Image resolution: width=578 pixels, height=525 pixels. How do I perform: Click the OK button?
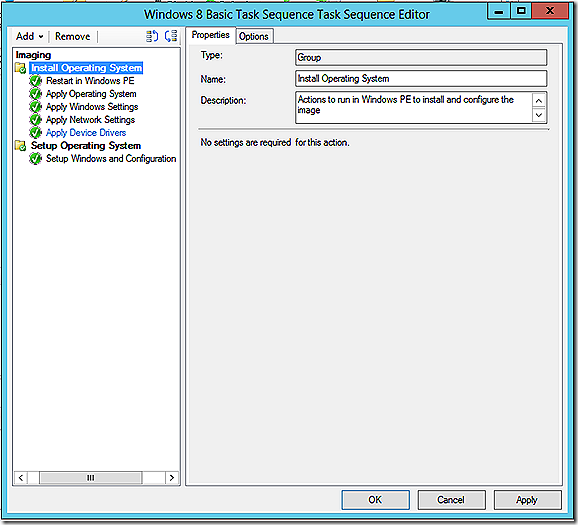(375, 500)
